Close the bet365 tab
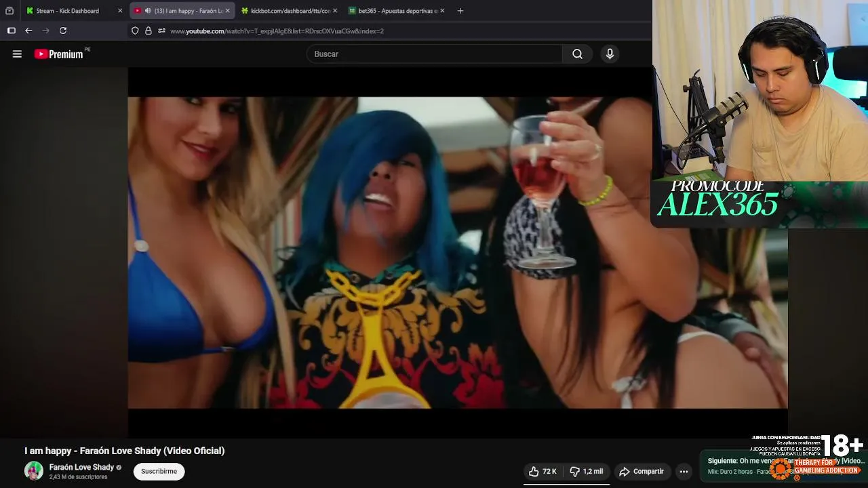This screenshot has width=868, height=488. point(442,11)
